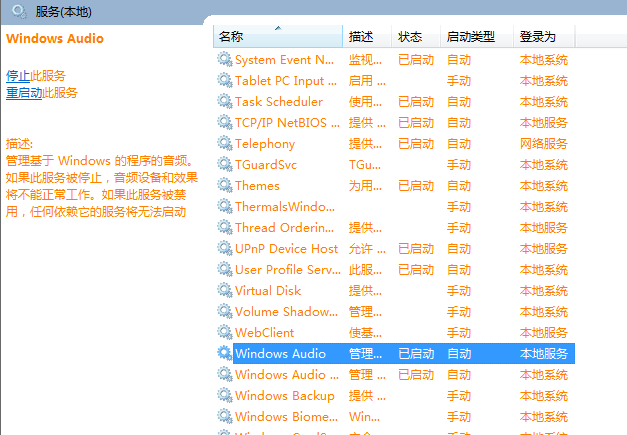Click 已启动 status in Themes row
Screen dimensions: 627x435
[x=416, y=186]
